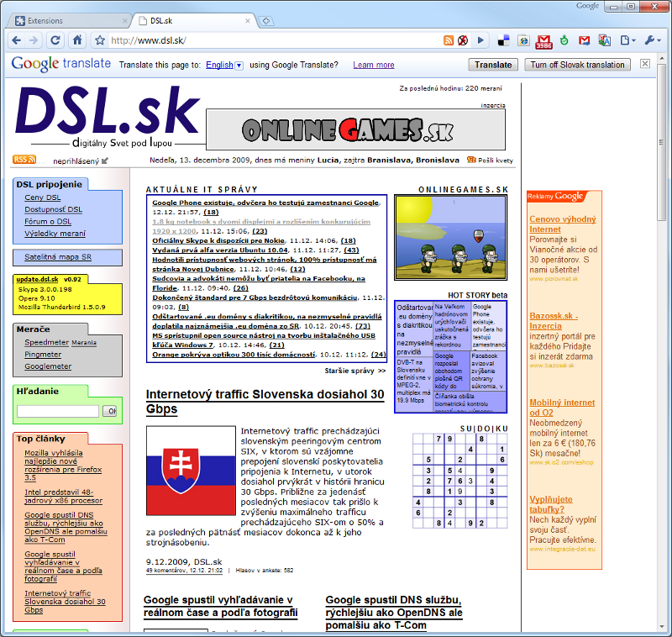Open the Googlemeter link
The width and height of the screenshot is (672, 637).
[x=48, y=366]
